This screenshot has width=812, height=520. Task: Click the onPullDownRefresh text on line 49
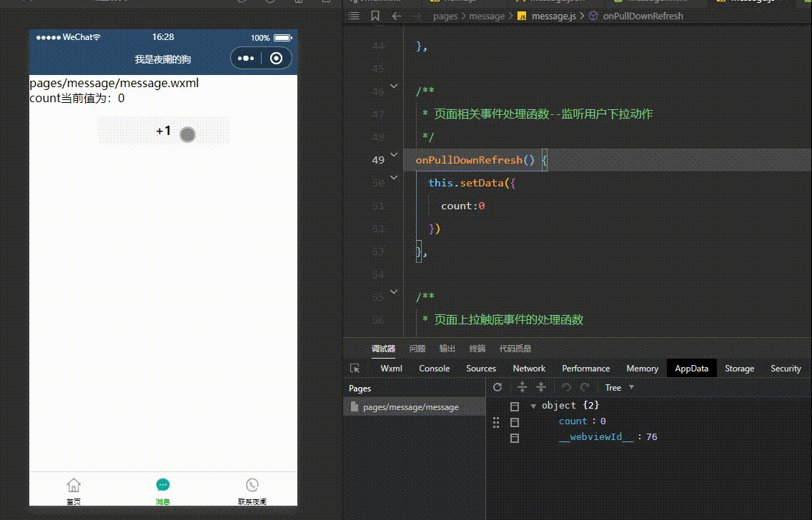tap(469, 160)
